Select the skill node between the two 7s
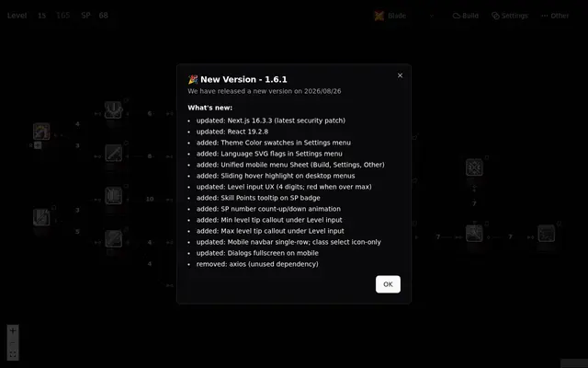The width and height of the screenshot is (588, 368). click(474, 234)
